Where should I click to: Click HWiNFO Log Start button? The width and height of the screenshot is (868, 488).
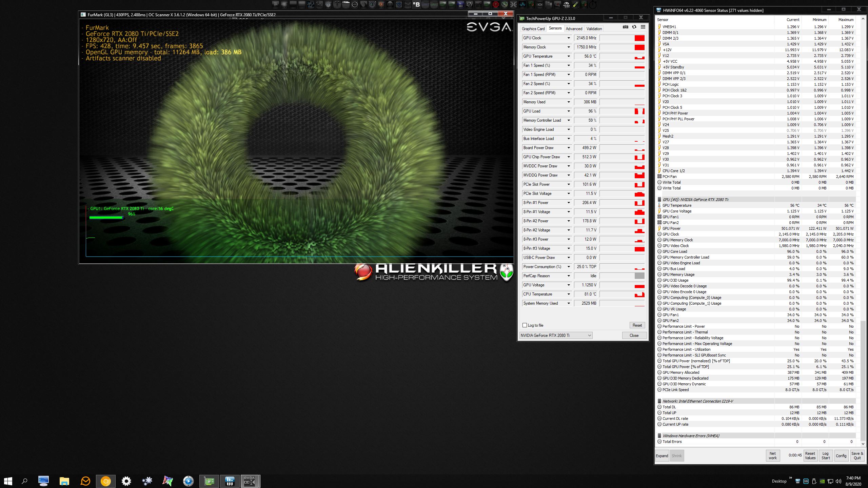[x=826, y=456]
